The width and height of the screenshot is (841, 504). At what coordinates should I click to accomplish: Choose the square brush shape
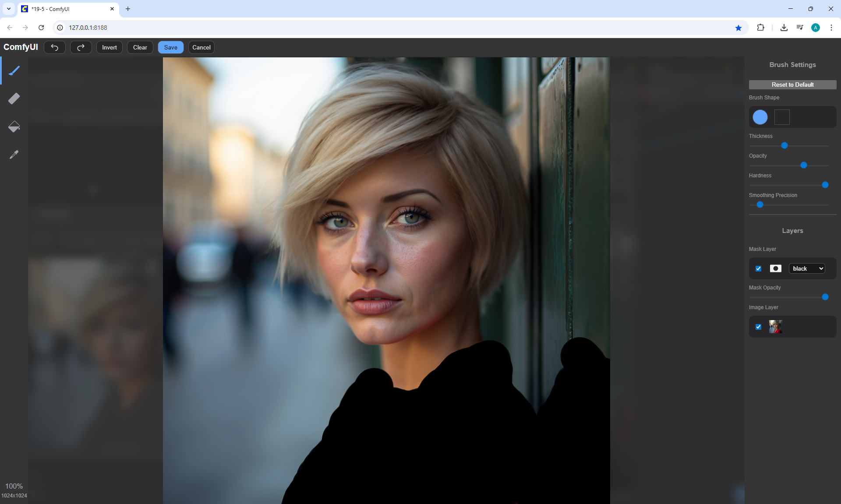[x=782, y=117]
